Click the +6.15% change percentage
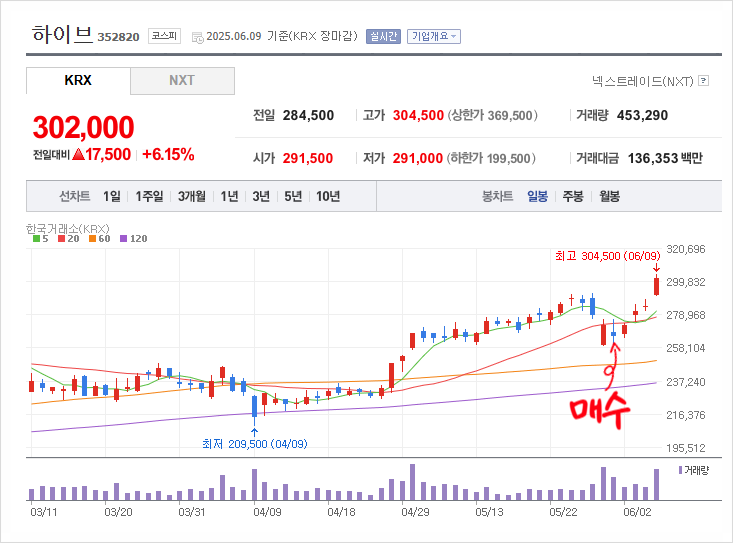This screenshot has height=543, width=733. [168, 155]
